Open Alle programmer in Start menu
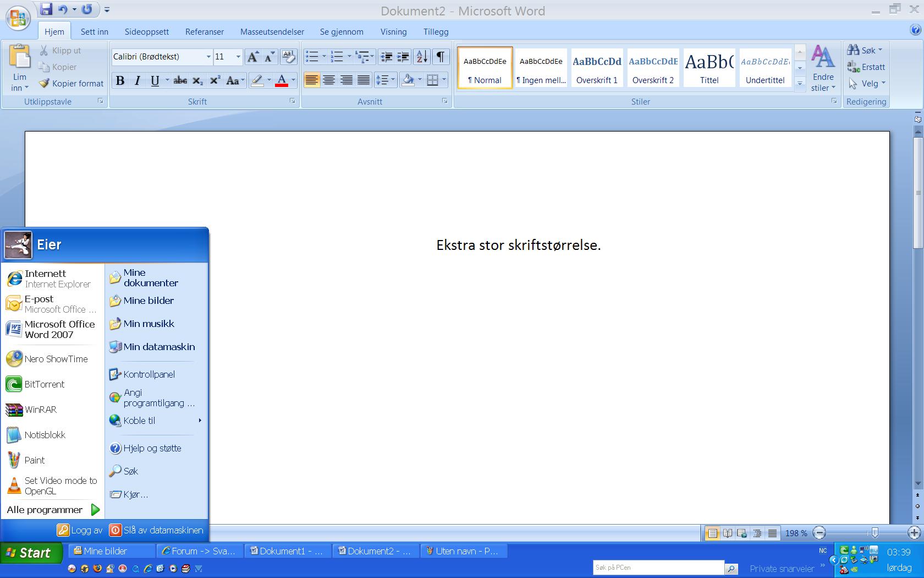 click(x=53, y=510)
